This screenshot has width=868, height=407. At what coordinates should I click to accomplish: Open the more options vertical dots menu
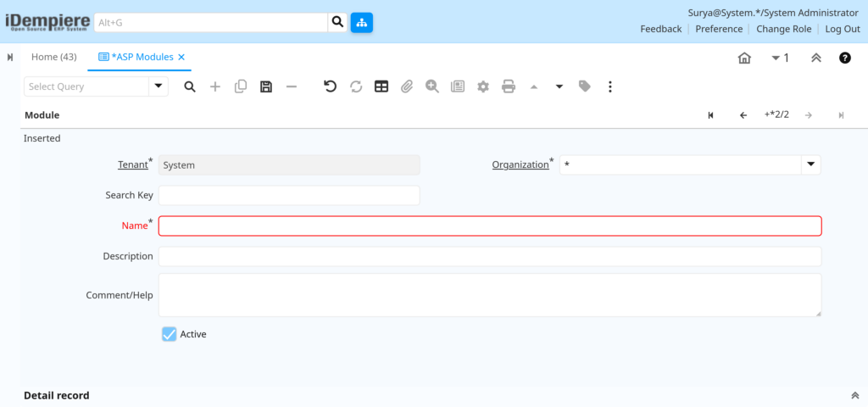[610, 86]
